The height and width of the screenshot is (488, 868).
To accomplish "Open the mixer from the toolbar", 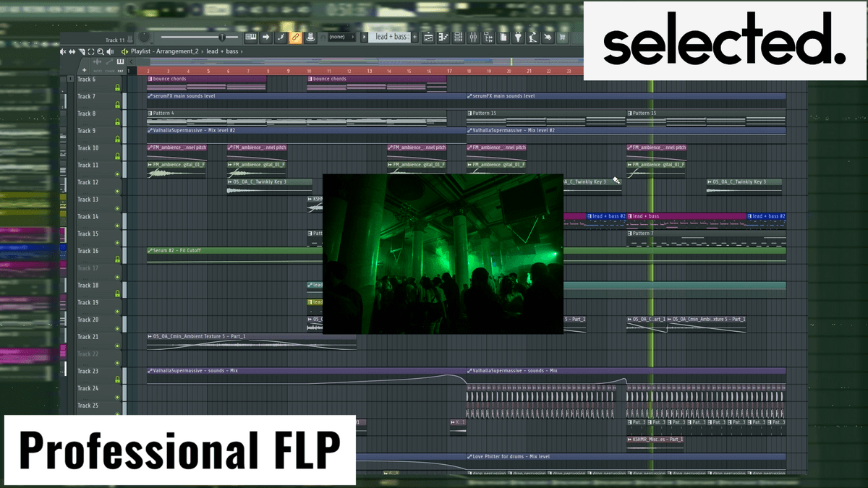I will pos(473,37).
